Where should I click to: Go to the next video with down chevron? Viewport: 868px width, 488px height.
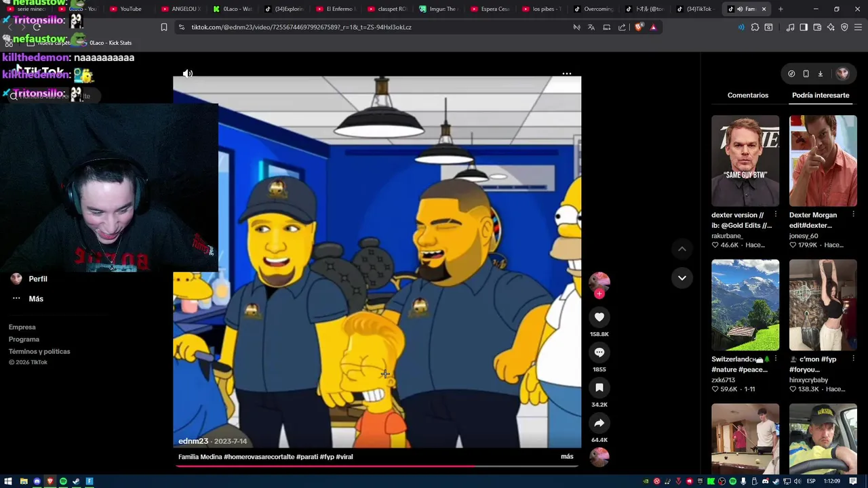(x=682, y=278)
